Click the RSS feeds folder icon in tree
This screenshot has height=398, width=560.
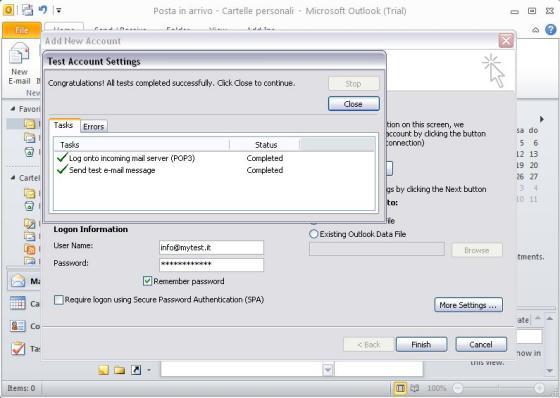pos(30,249)
